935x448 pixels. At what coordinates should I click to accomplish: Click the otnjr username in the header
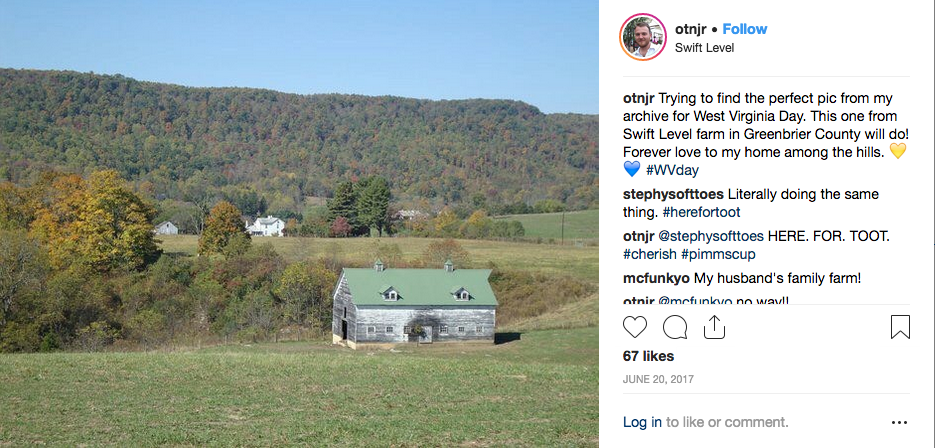click(x=691, y=29)
